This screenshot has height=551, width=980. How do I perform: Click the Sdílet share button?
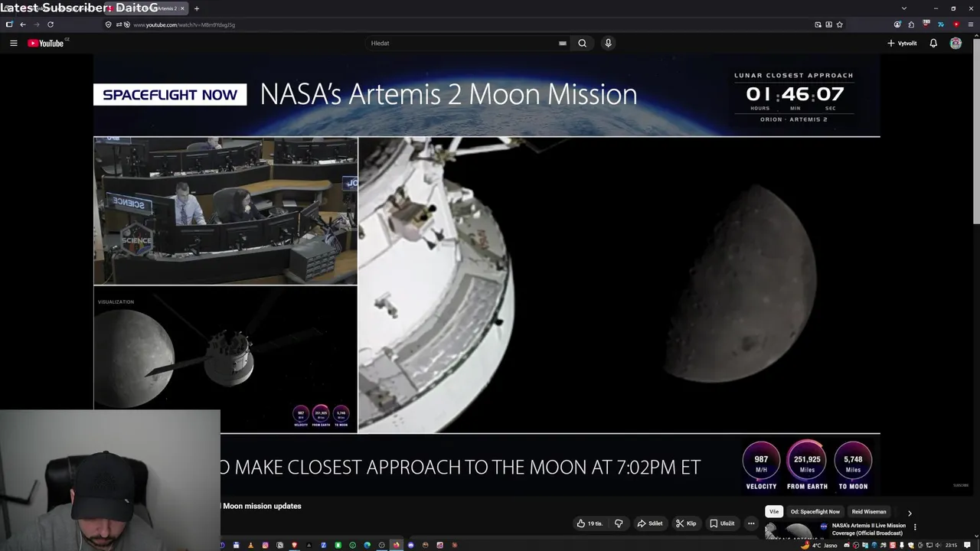650,523
